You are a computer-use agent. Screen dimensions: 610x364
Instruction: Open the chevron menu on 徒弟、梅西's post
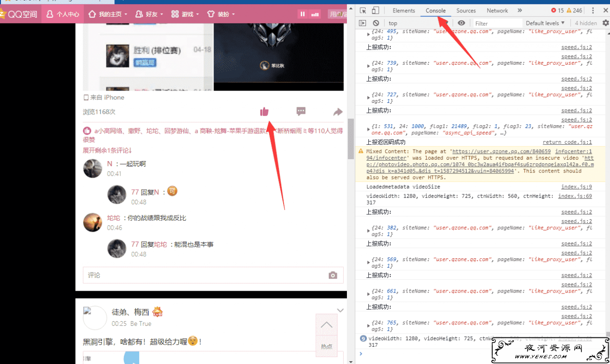click(x=340, y=311)
